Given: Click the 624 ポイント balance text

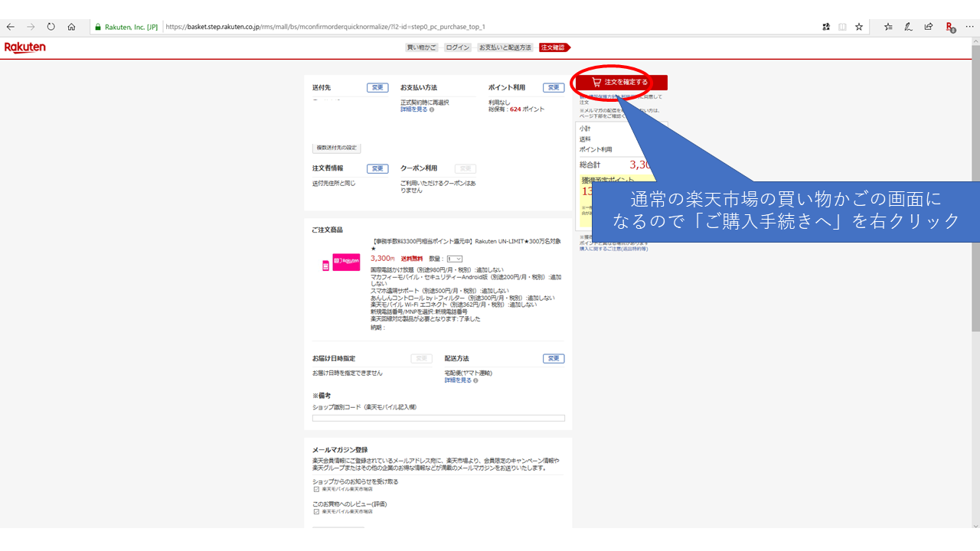Looking at the screenshot, I should (x=527, y=109).
